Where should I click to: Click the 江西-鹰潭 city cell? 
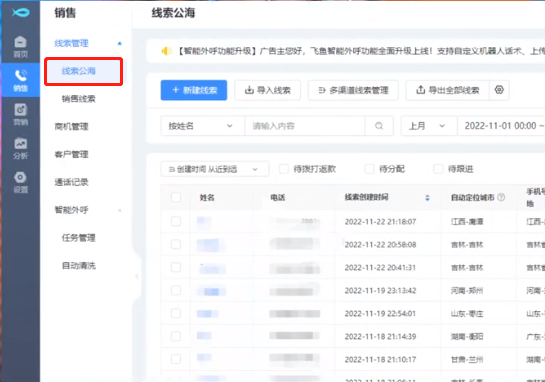[467, 222]
